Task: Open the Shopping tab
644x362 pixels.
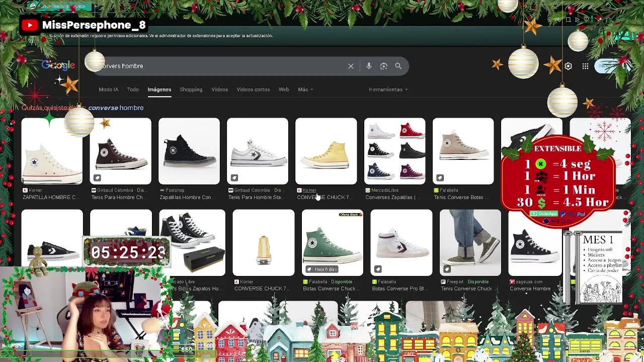Action: (191, 89)
